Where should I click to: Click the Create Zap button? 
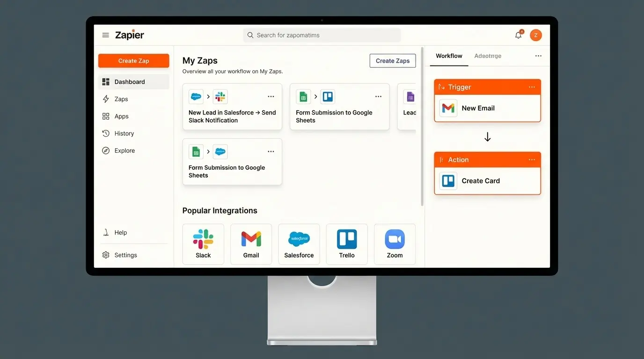[133, 60]
